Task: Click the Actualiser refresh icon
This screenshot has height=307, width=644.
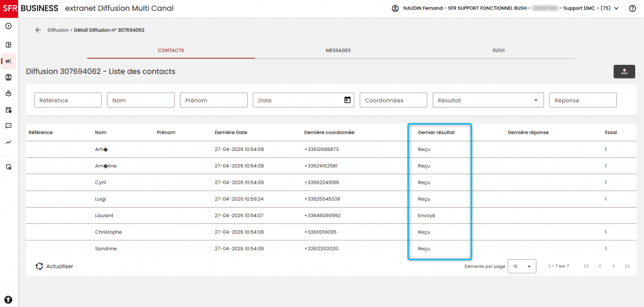Action: (40, 266)
